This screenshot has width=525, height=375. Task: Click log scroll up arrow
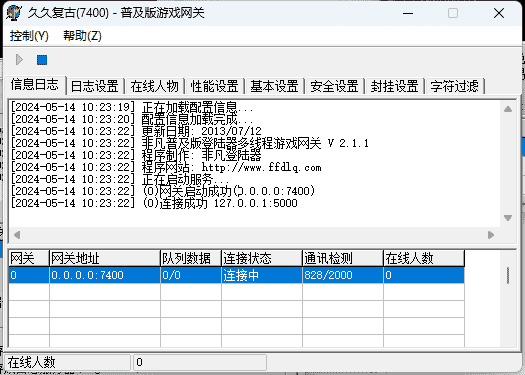click(x=508, y=109)
